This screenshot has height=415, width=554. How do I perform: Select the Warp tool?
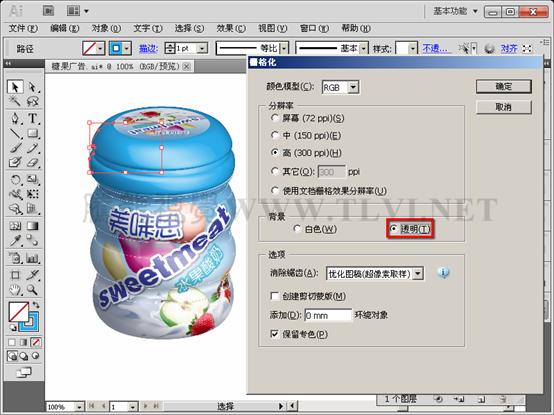pyautogui.click(x=15, y=194)
